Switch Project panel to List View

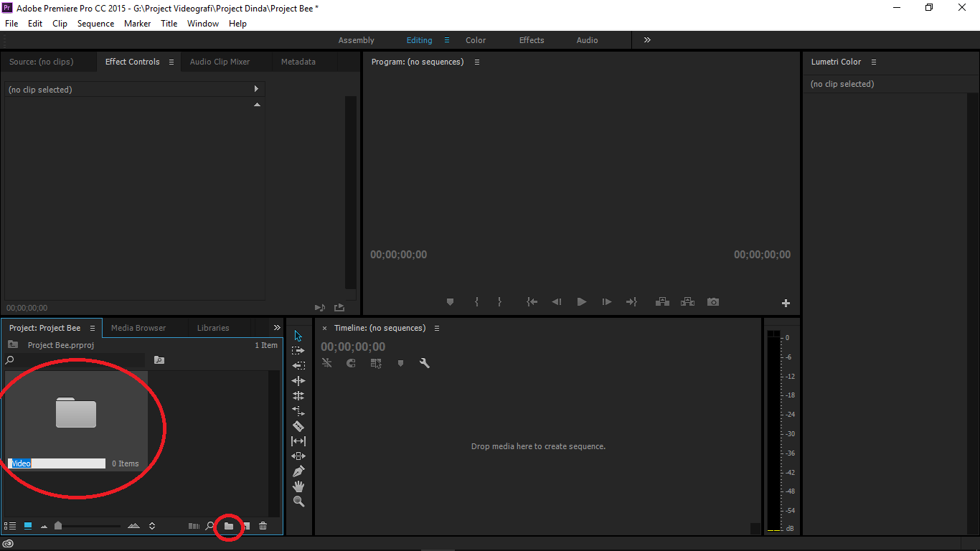tap(10, 526)
